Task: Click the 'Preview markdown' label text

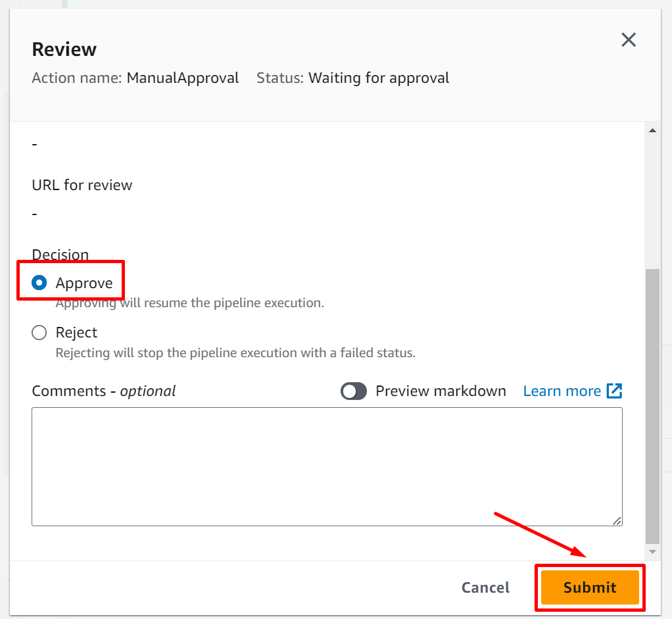Action: point(441,391)
